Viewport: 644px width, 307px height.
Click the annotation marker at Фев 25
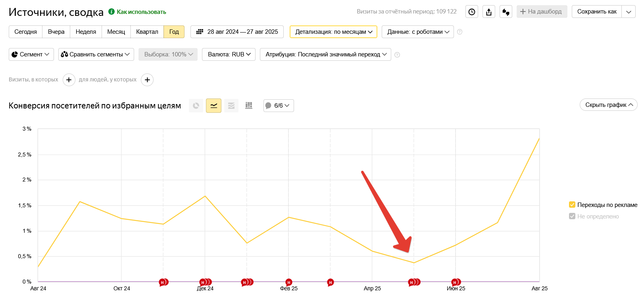coord(289,282)
